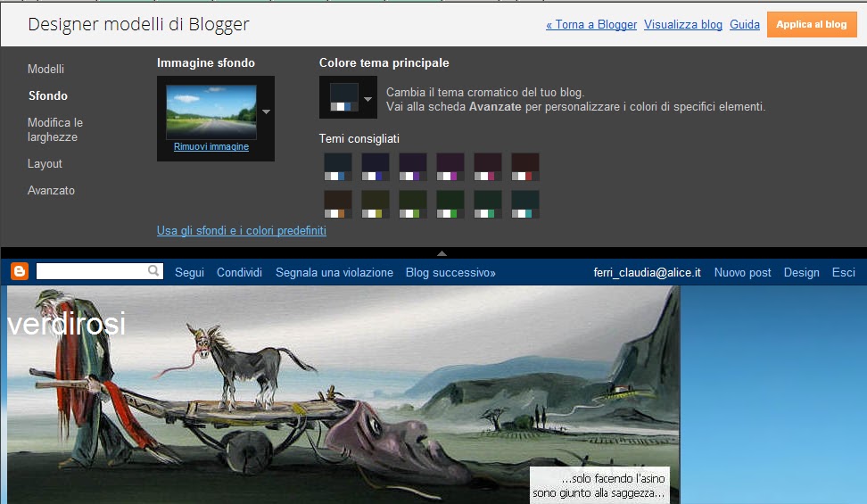Go to Blog successivo»

coord(450,272)
